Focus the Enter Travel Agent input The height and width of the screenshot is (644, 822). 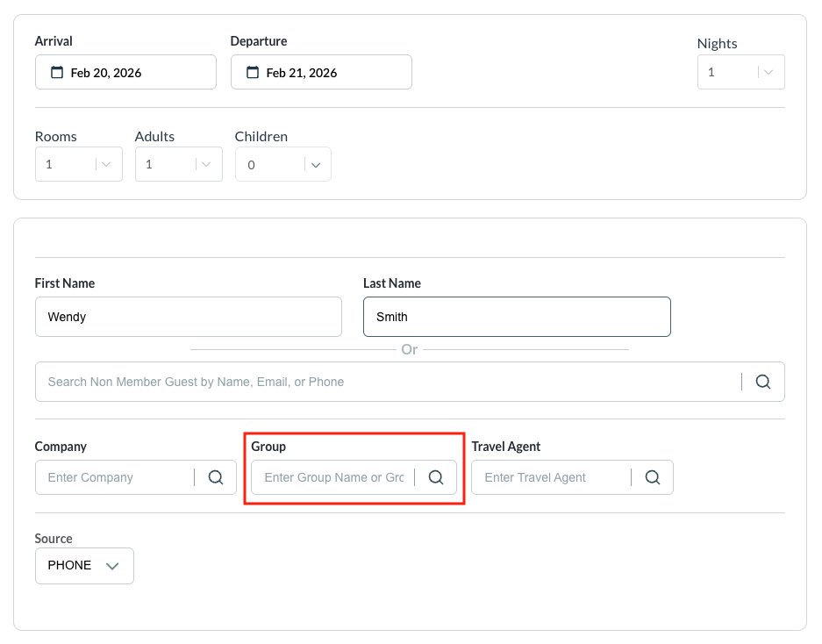point(550,477)
